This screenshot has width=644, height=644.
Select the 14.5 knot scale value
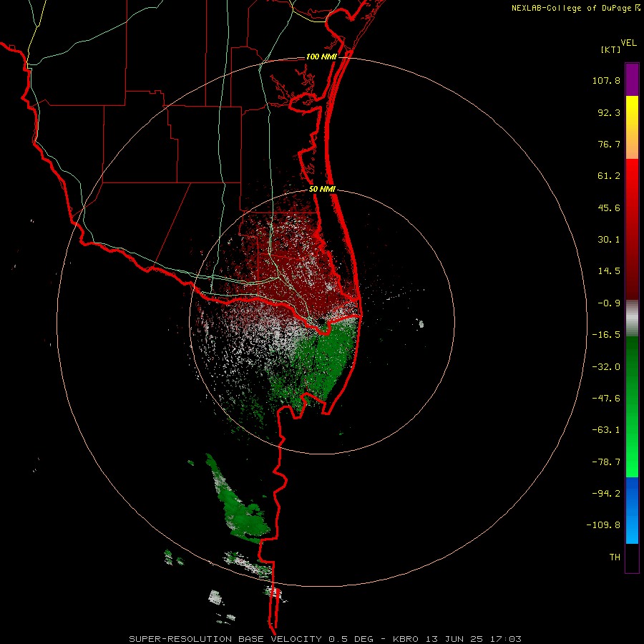(x=609, y=271)
